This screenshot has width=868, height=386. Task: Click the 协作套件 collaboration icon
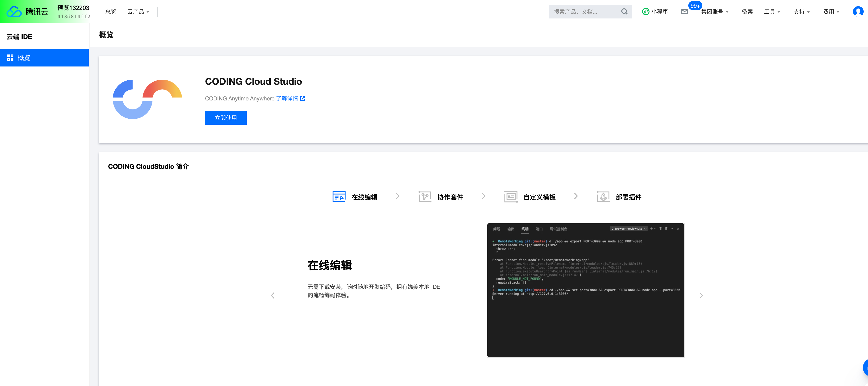[x=425, y=197]
